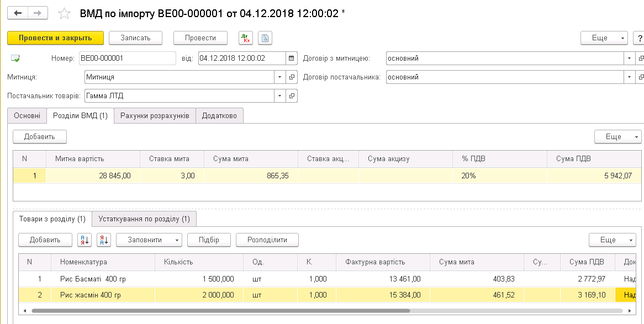Click invoice value cell 15 384,00

click(383, 295)
